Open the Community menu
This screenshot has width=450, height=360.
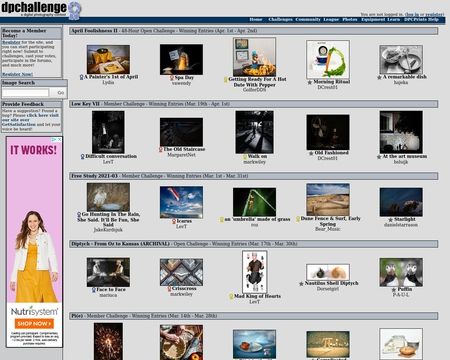click(x=308, y=20)
